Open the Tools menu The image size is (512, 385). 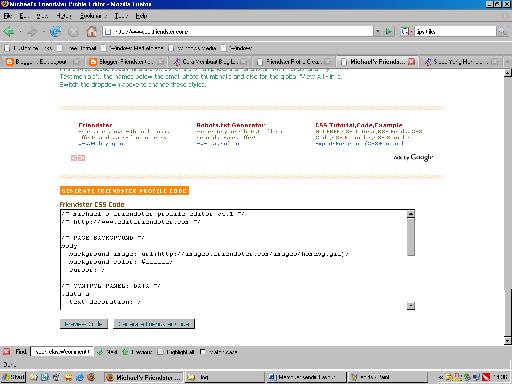[121, 16]
